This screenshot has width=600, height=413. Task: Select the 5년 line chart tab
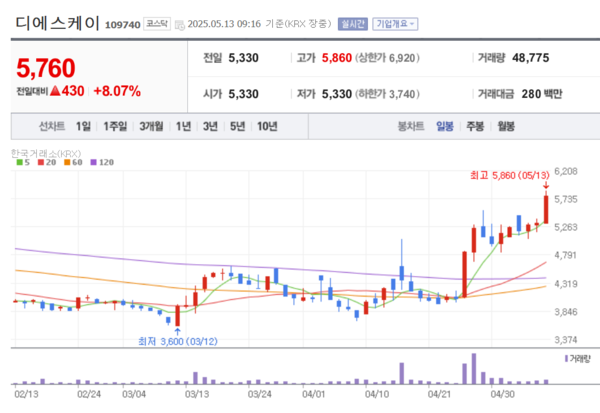(237, 126)
